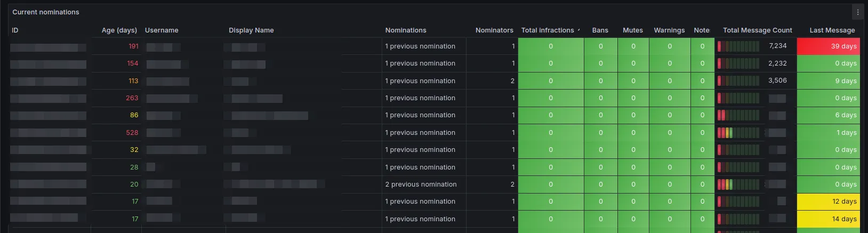
Task: Click the Nominators column header
Action: pyautogui.click(x=494, y=30)
